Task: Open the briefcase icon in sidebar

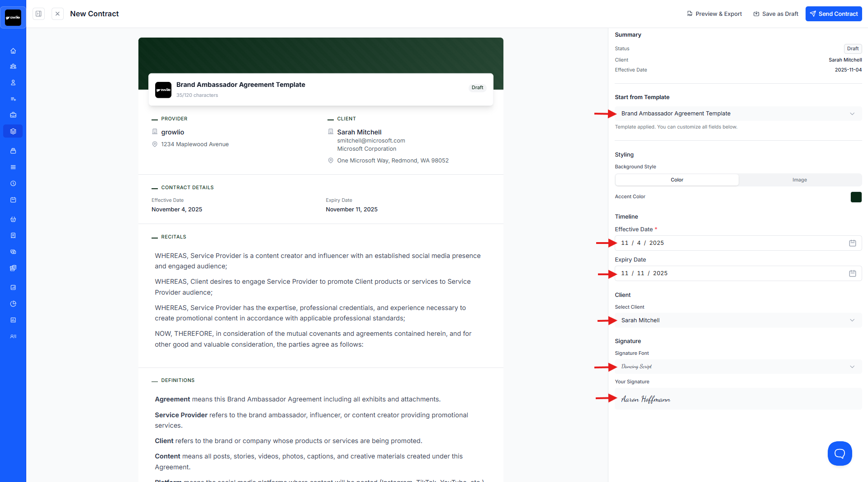Action: (13, 115)
